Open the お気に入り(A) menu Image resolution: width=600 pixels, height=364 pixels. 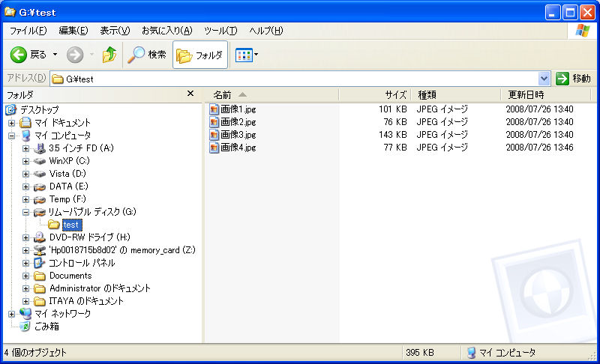(166, 31)
